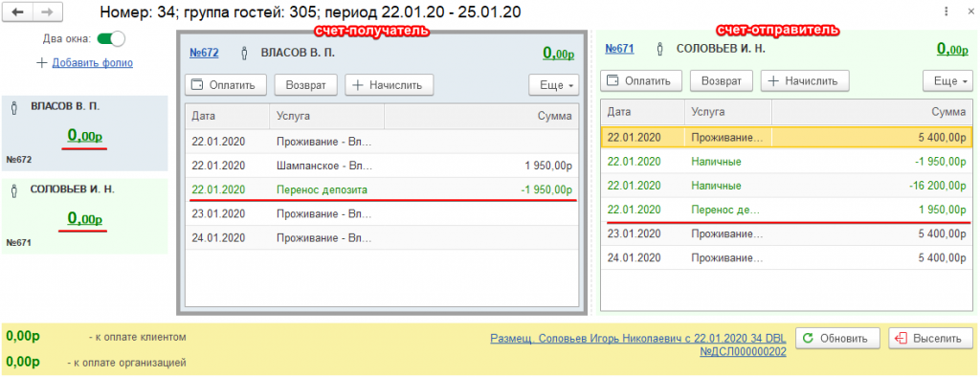This screenshot has height=377, width=980.
Task: Click the Обновить refresh button
Action: point(837,338)
